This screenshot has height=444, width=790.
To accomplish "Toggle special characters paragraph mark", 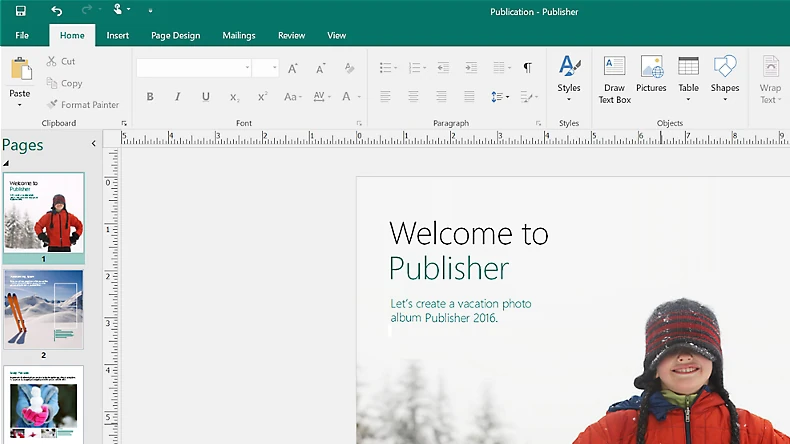I will coord(527,68).
